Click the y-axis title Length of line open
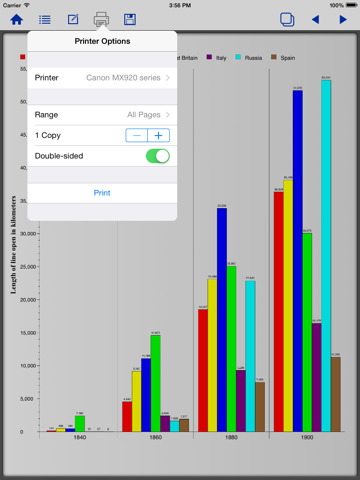The image size is (360, 480). [13, 245]
